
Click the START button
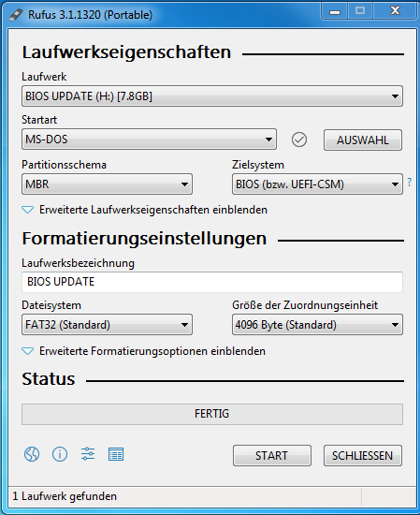click(x=272, y=456)
